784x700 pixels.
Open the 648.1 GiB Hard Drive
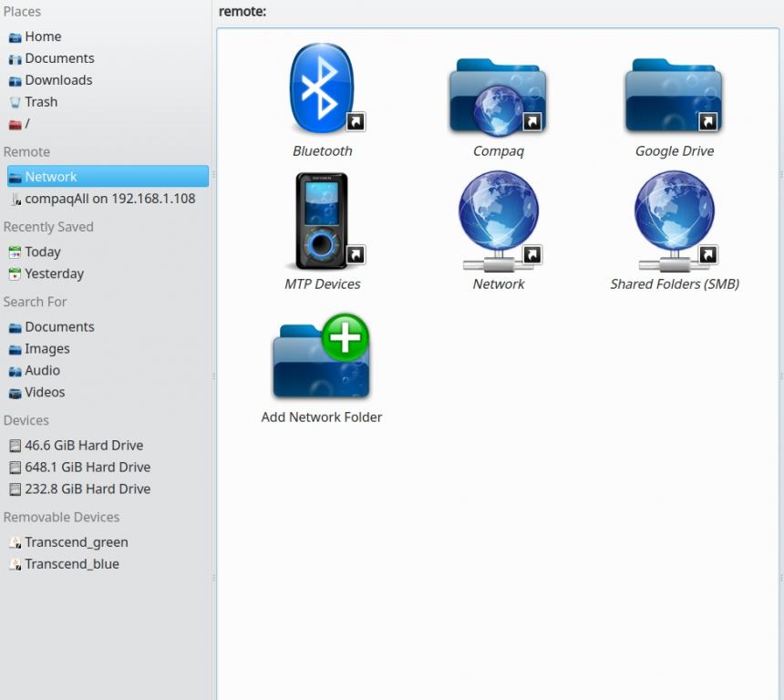point(88,468)
